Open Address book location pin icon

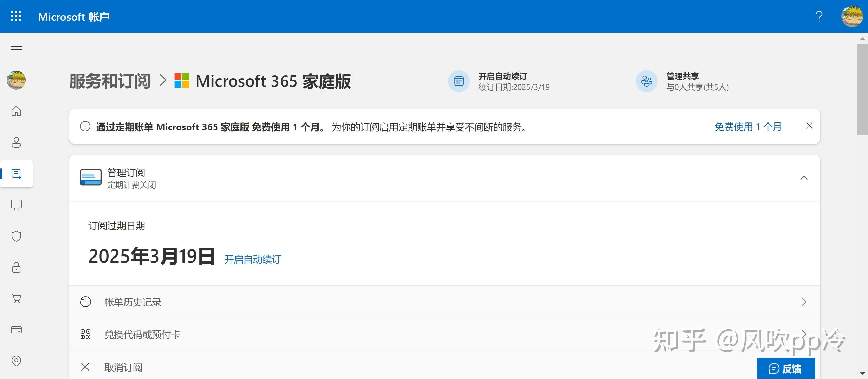[x=16, y=361]
